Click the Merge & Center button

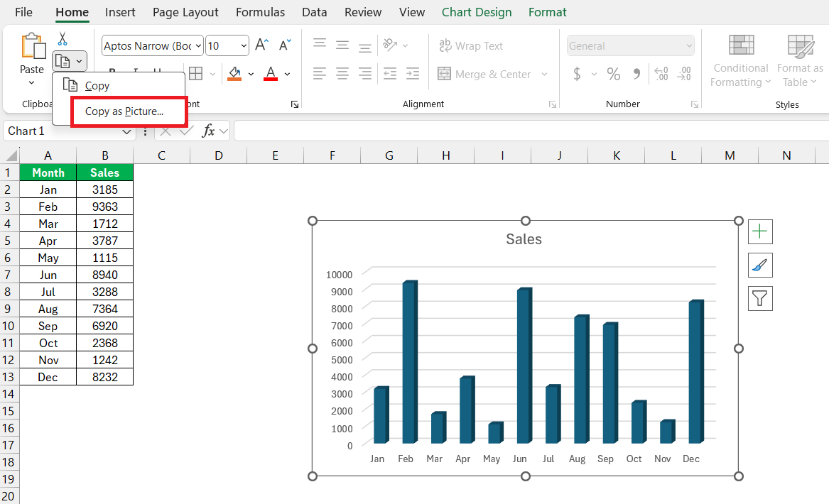(x=484, y=74)
